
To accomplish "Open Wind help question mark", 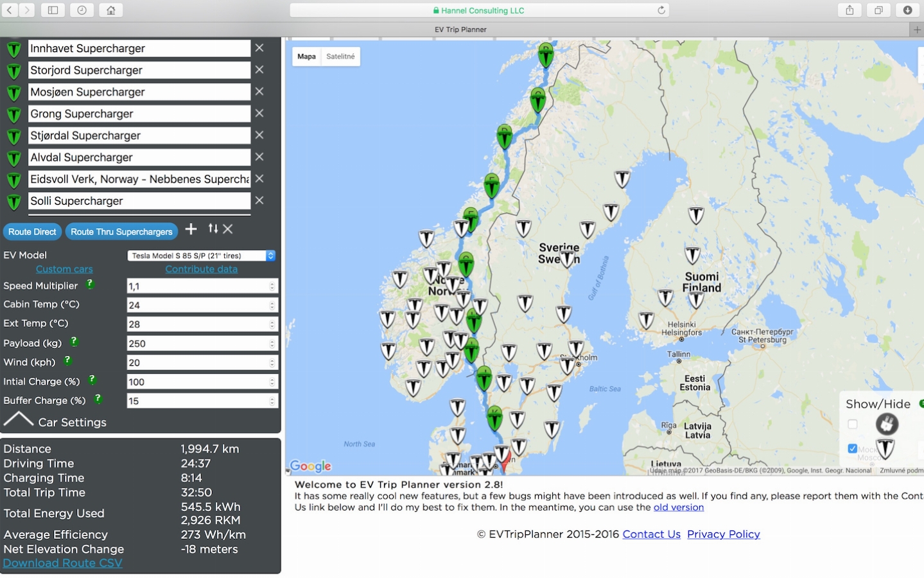I will pos(67,361).
